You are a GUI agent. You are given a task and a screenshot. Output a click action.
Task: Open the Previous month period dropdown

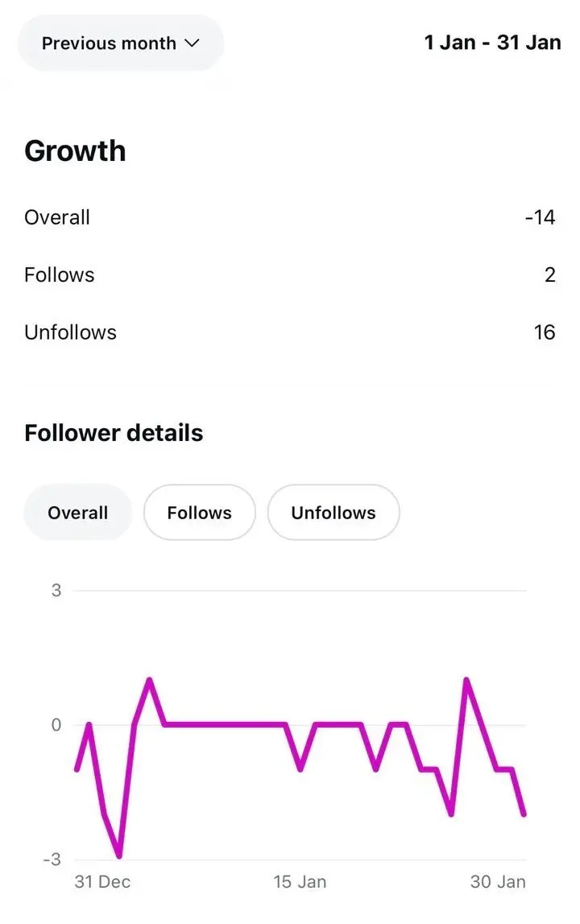(x=119, y=43)
